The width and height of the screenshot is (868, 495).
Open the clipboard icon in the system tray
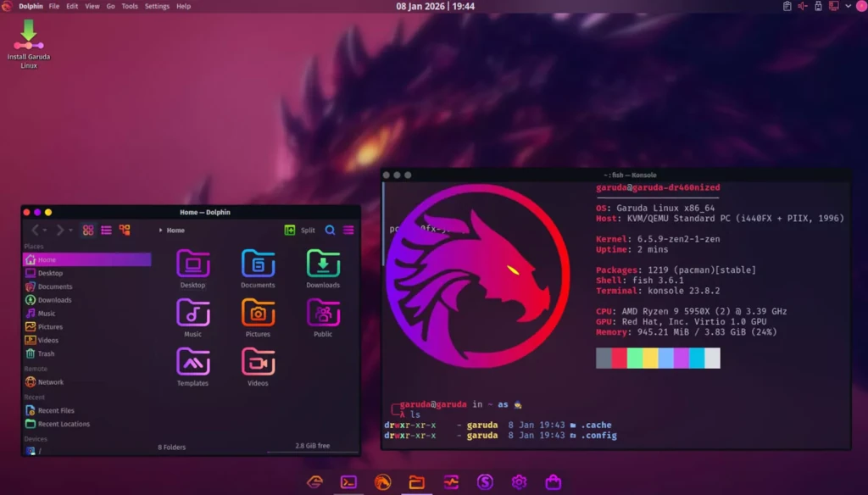[x=787, y=6]
